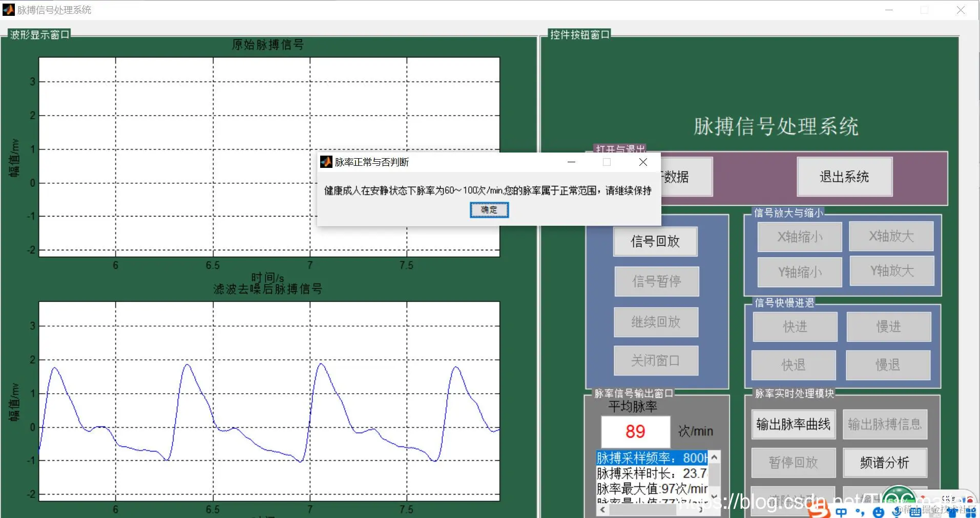The image size is (980, 518).
Task: Click the 快进 fast-forward button
Action: [x=795, y=327]
